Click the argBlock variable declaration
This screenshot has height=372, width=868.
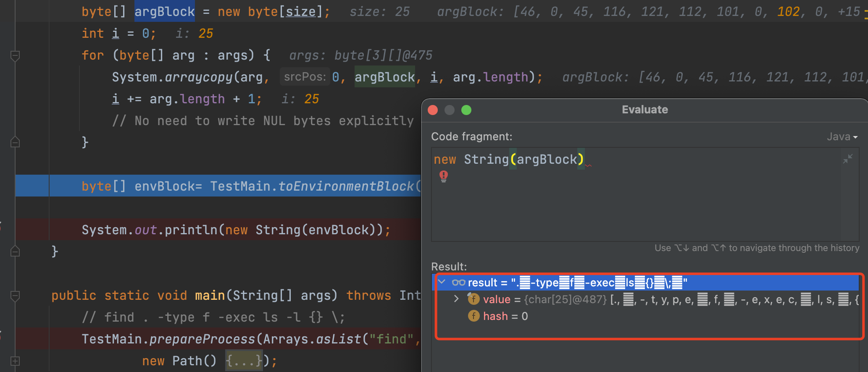[x=164, y=11]
